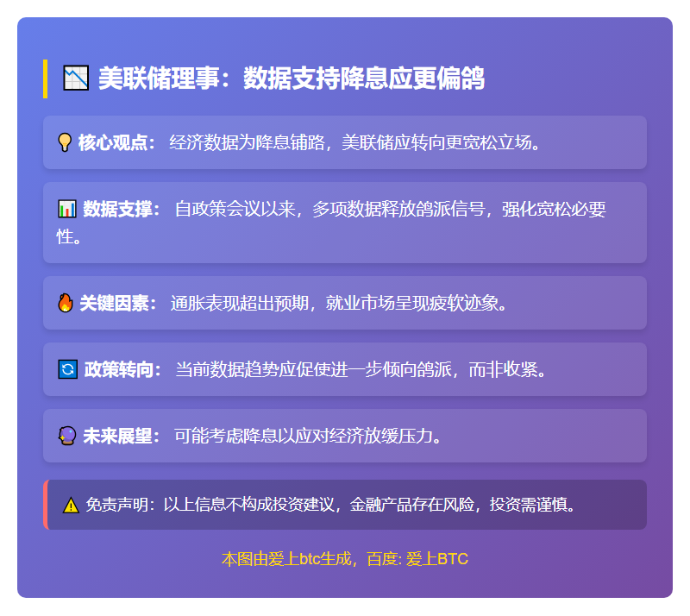Click the 核心观点 content card
Screen dimensions: 690x616
[x=345, y=141]
